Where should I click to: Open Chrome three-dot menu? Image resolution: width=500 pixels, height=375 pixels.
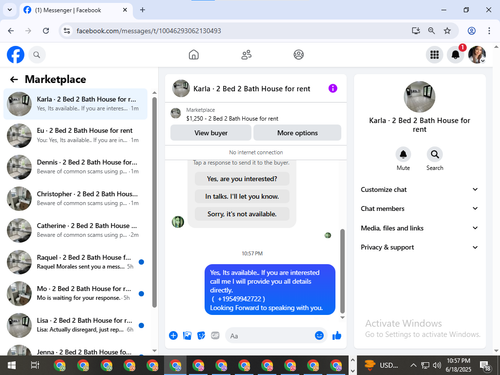[x=489, y=31]
